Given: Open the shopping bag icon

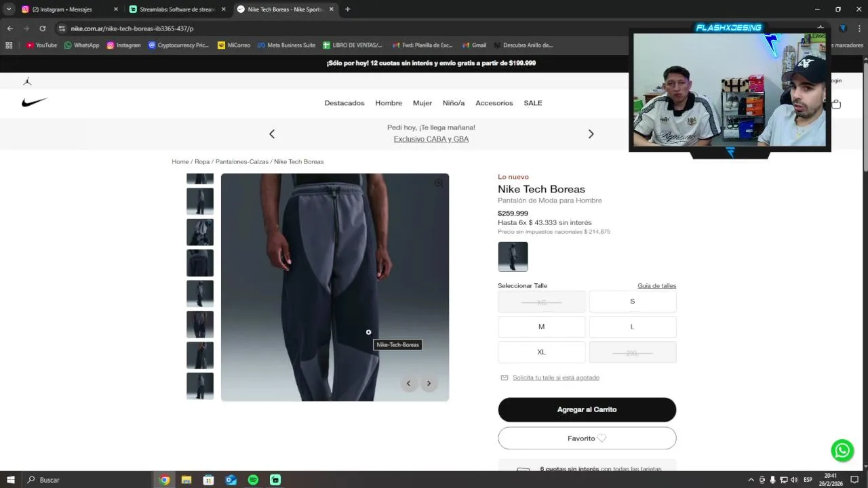Looking at the screenshot, I should point(836,104).
